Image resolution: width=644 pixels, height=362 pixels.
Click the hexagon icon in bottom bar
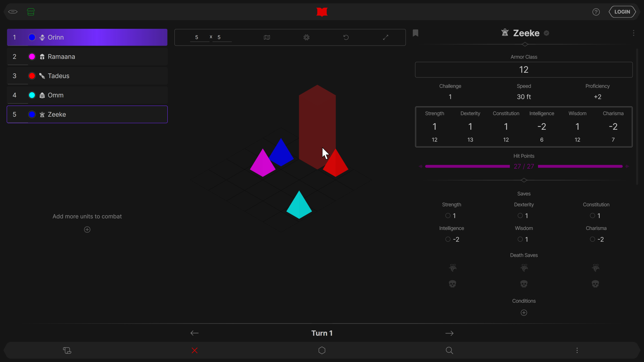322,351
